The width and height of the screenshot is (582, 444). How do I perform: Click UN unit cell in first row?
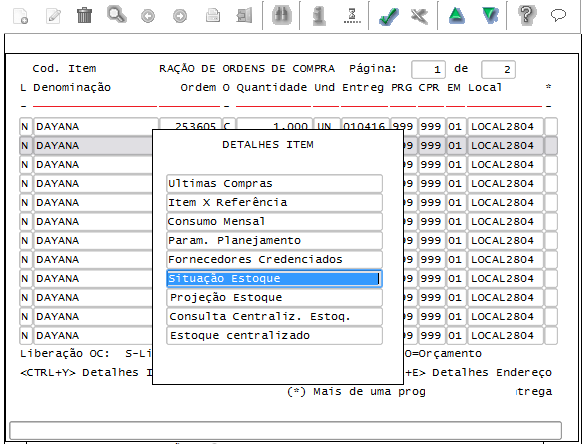pos(326,124)
